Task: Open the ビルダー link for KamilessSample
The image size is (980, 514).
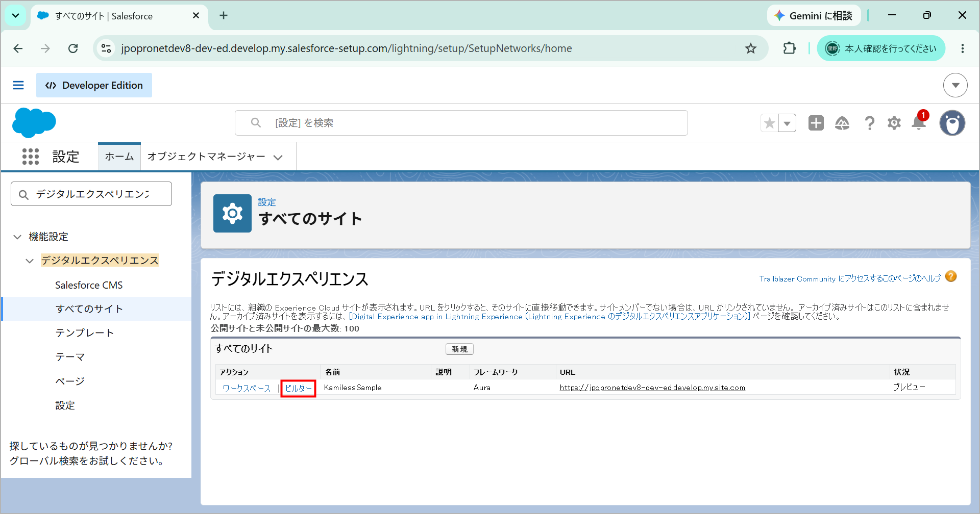Action: pos(299,388)
